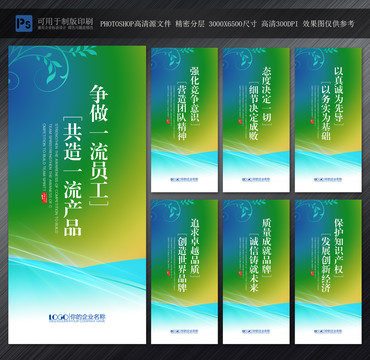Viewport: 370px width, 360px height.
Task: Click the PHOTOSHOP高清源文件 header text
Action: (x=135, y=24)
